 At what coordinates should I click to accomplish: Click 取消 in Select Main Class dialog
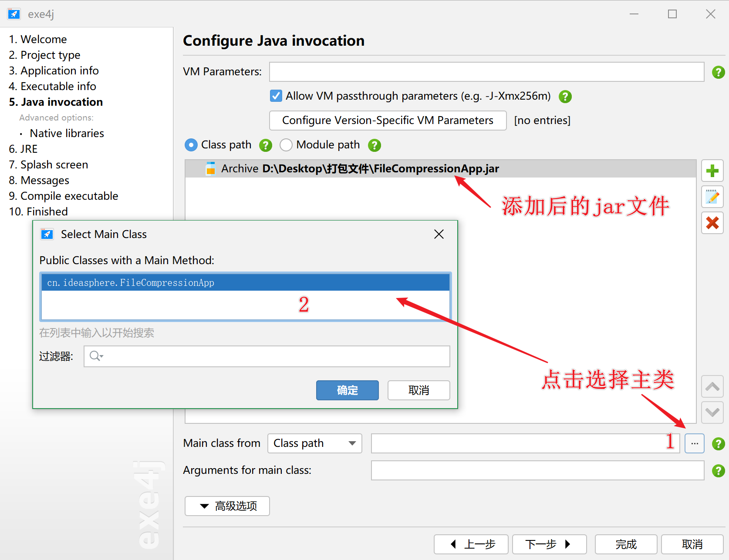click(419, 390)
